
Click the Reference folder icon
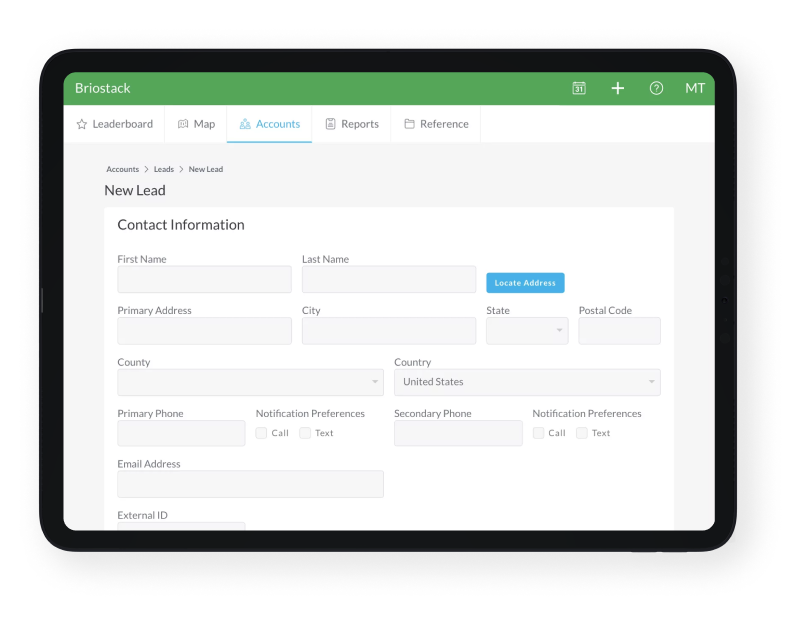tap(410, 124)
